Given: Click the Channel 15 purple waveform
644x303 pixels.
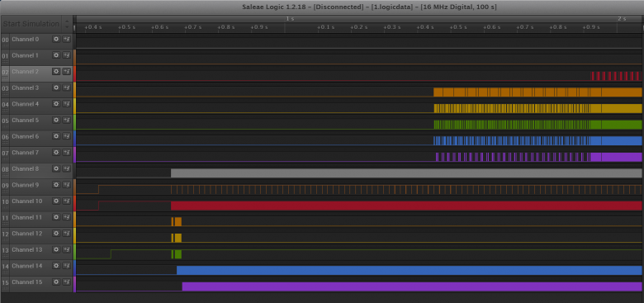Looking at the screenshot, I should pos(412,286).
